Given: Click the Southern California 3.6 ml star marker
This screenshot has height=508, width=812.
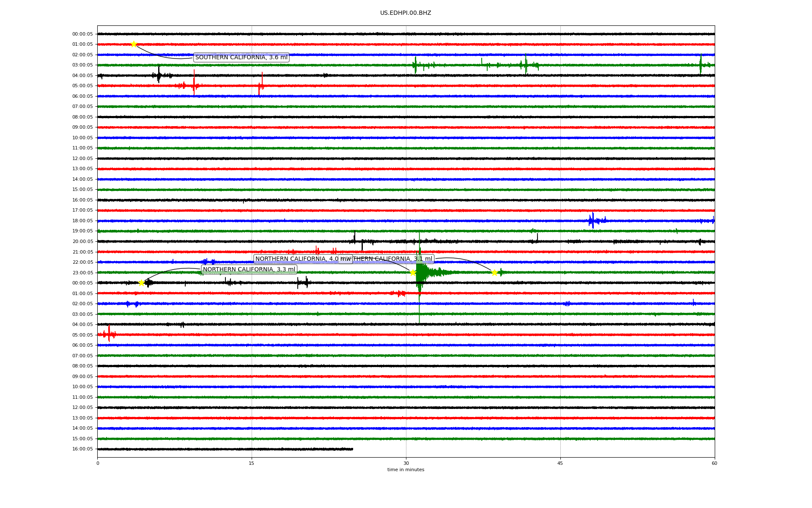Looking at the screenshot, I should (x=134, y=44).
